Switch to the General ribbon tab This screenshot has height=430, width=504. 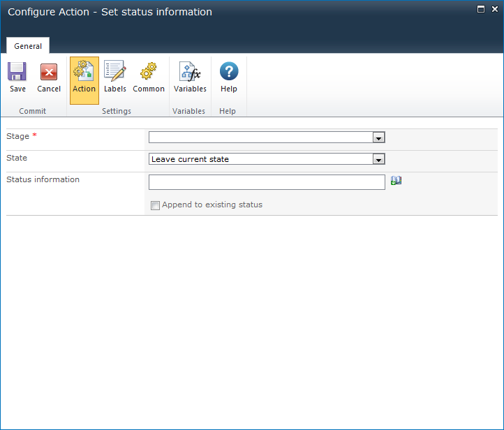tap(28, 46)
